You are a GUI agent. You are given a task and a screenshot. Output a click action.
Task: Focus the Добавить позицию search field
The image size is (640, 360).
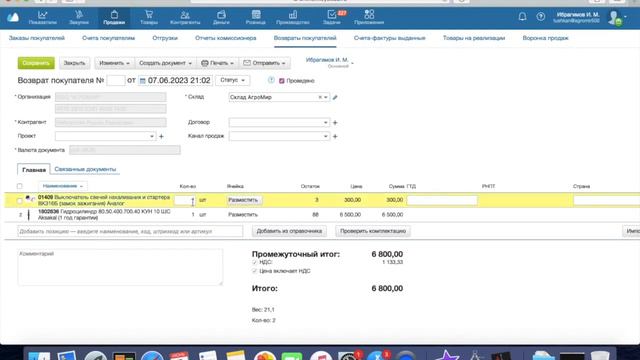tap(130, 231)
